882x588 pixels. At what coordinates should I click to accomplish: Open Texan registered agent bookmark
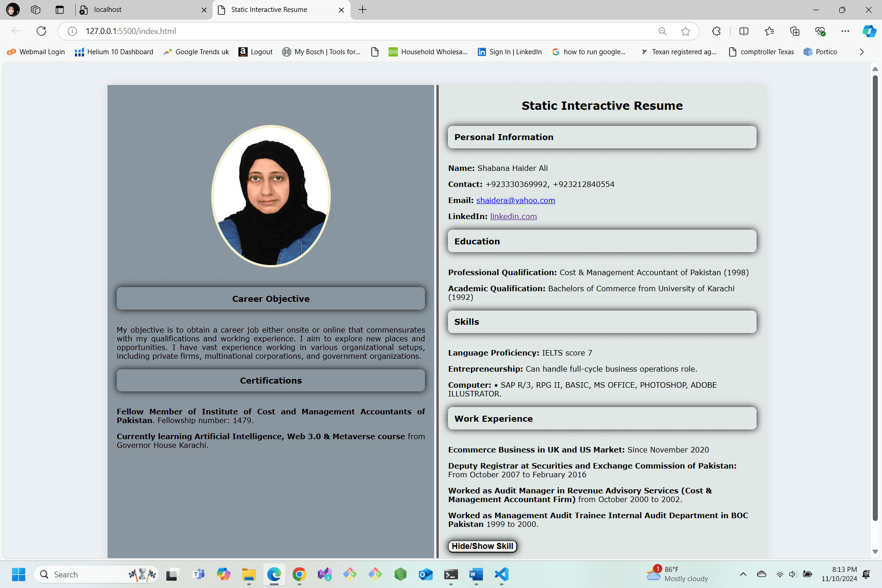click(x=678, y=52)
